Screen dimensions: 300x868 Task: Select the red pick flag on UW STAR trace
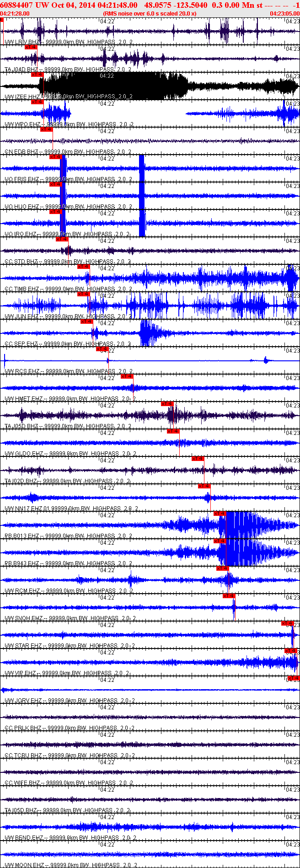[287, 623]
